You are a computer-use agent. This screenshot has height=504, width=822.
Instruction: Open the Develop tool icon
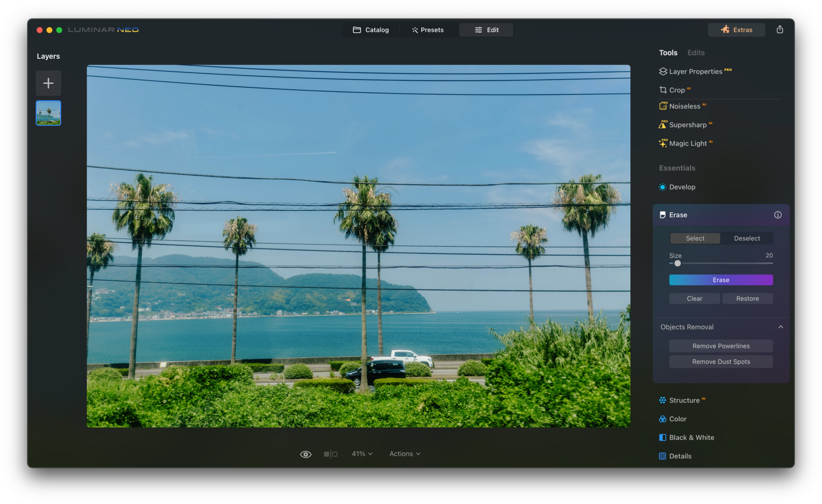click(x=662, y=187)
